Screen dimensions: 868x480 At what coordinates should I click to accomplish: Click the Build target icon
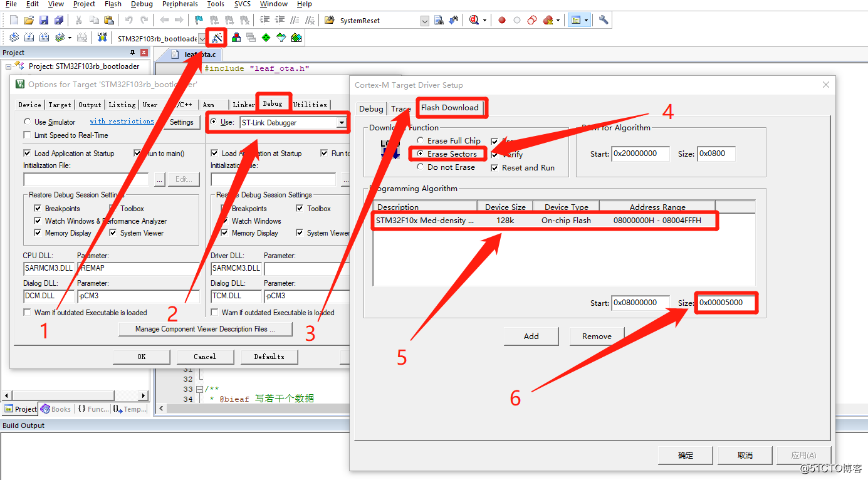(29, 38)
